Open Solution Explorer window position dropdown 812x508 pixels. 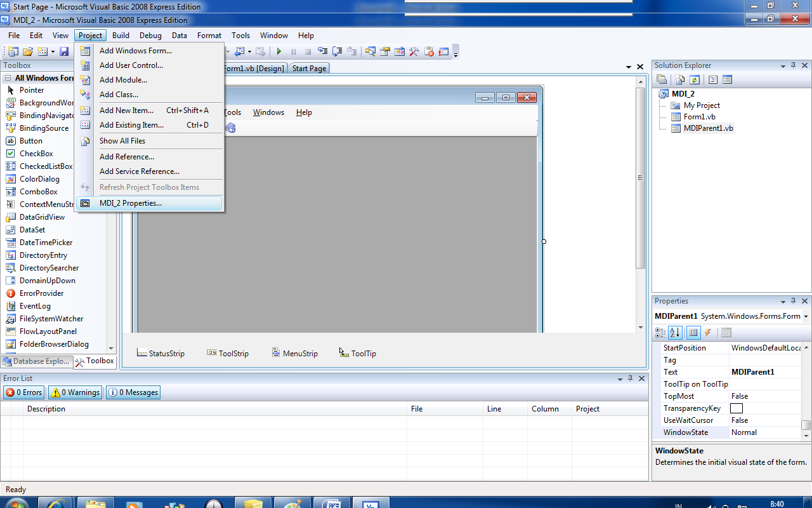783,65
